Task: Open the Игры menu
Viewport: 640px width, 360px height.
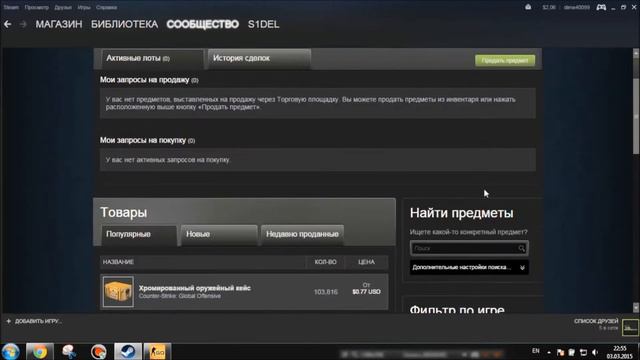Action: (x=84, y=7)
